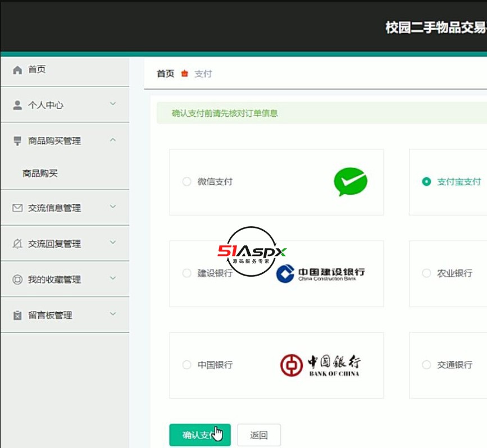Expand the 留言板管理 chevron
Viewport: 487px width, 448px height.
click(113, 314)
